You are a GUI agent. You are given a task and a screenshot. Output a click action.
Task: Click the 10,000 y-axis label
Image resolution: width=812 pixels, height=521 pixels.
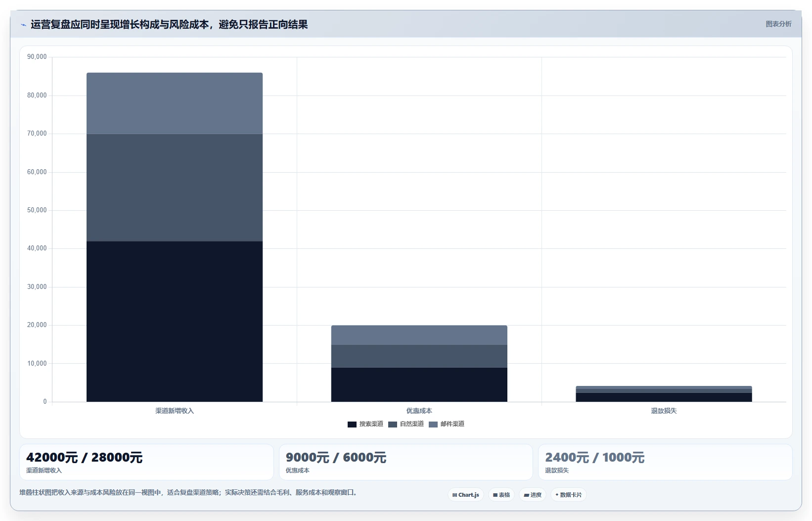(x=37, y=364)
